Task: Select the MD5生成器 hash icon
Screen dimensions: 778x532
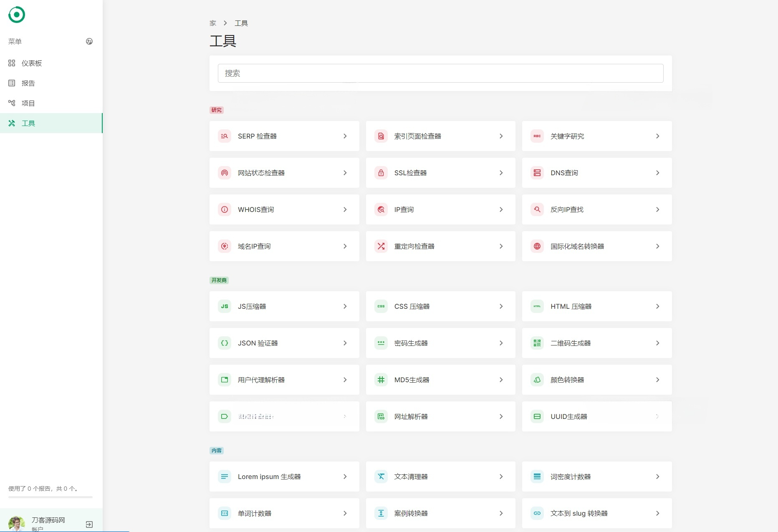Action: coord(381,380)
